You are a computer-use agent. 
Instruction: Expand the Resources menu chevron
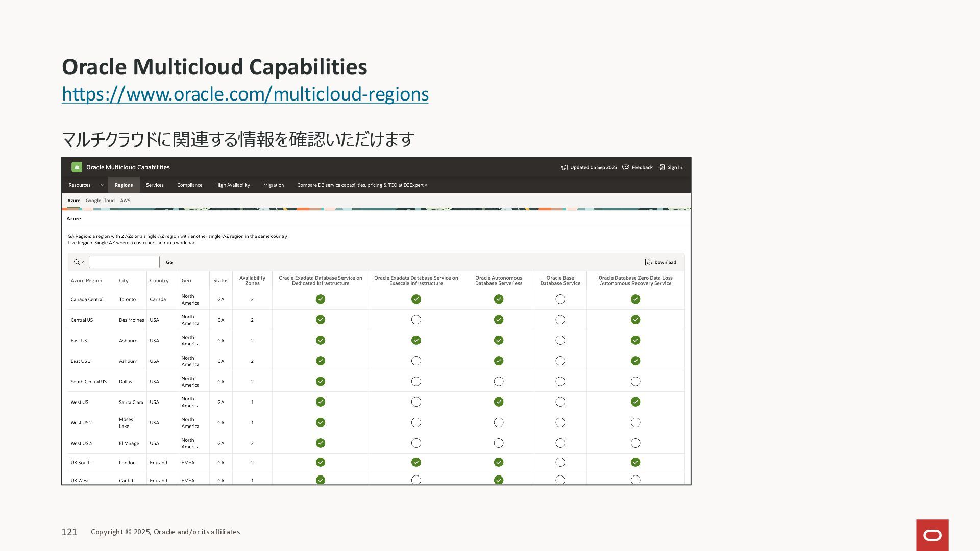coord(102,185)
